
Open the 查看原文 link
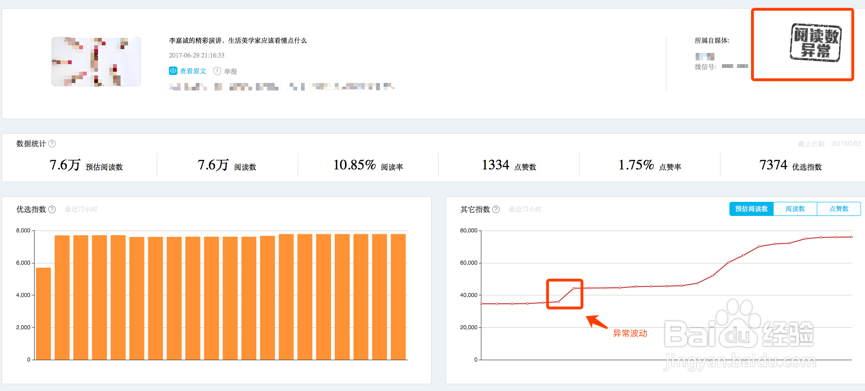tap(193, 71)
